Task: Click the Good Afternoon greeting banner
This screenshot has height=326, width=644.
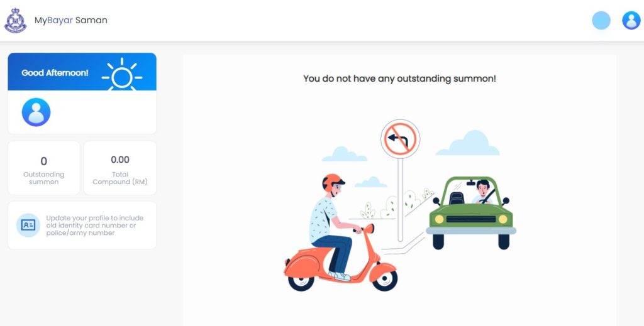Action: pyautogui.click(x=82, y=72)
